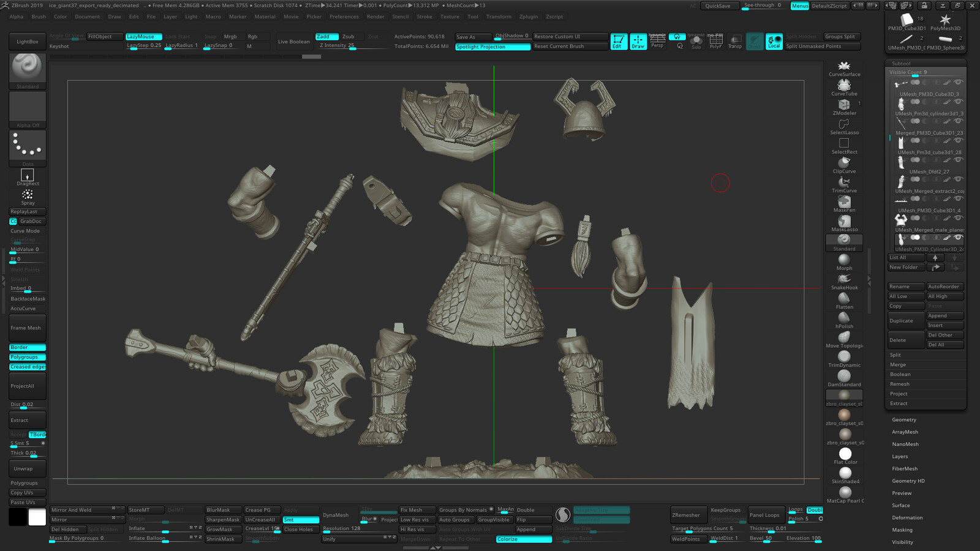Collapse the Subtool section header
This screenshot has height=551, width=980.
tap(901, 64)
